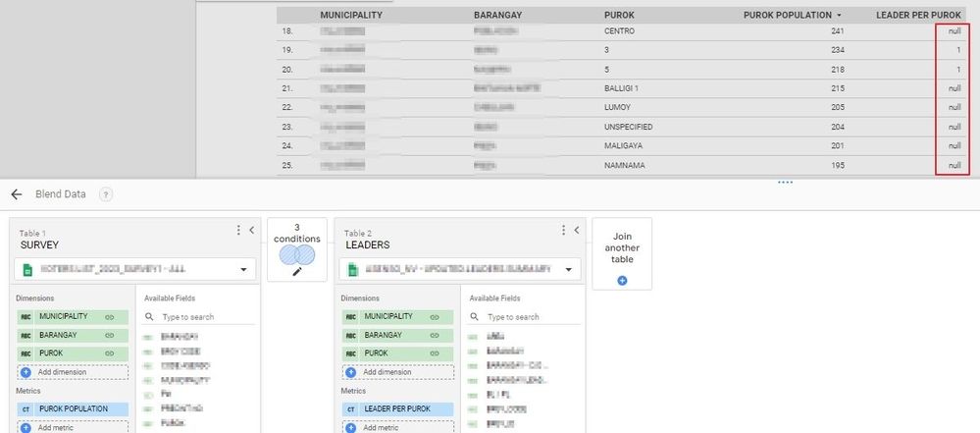The height and width of the screenshot is (433, 980).
Task: Click the link icon on LEADERS BARANGAY chip
Action: (435, 336)
